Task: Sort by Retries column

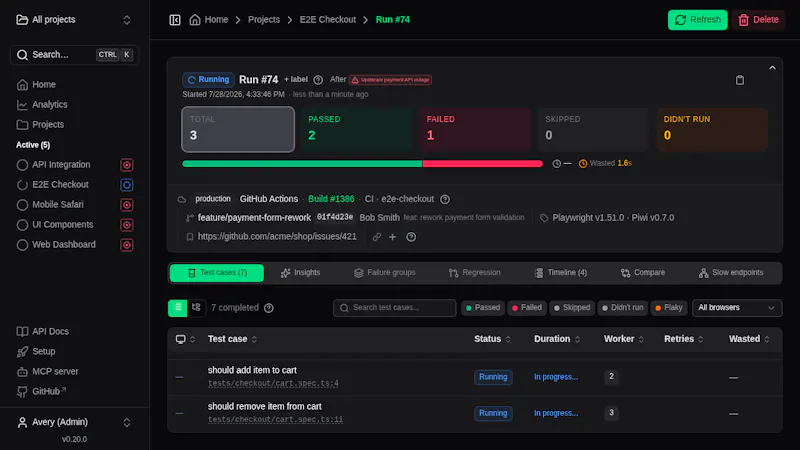Action: (684, 339)
